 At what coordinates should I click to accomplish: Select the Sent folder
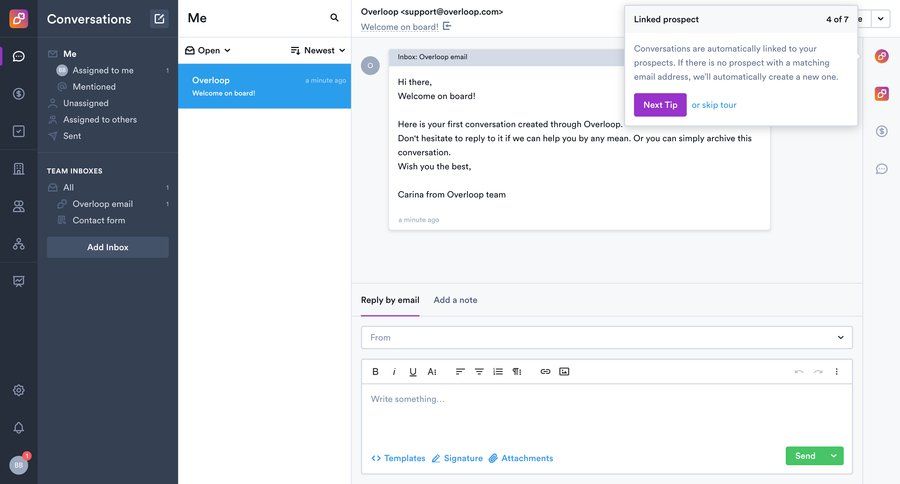tap(72, 136)
